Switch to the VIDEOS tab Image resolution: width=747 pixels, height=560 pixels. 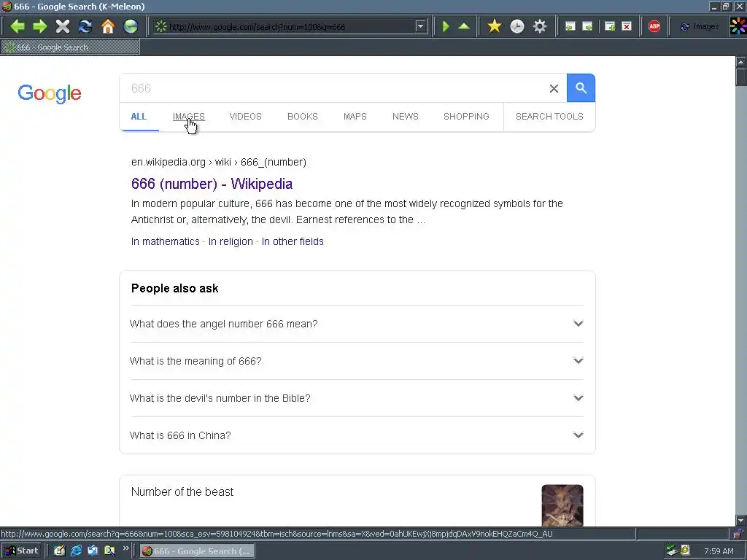click(245, 117)
